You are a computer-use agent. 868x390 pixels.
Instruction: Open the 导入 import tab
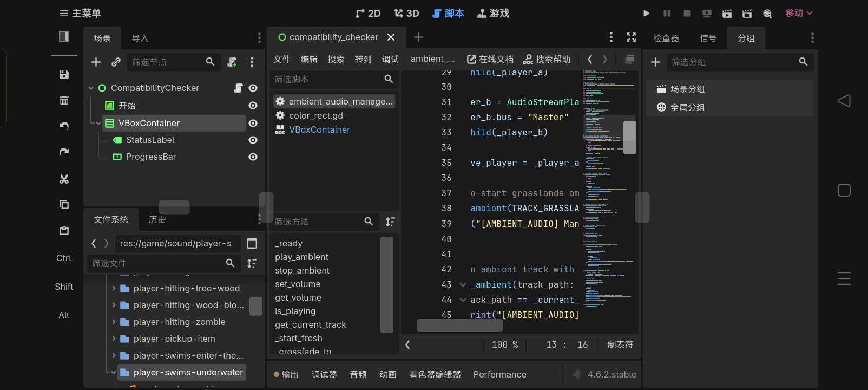point(140,38)
